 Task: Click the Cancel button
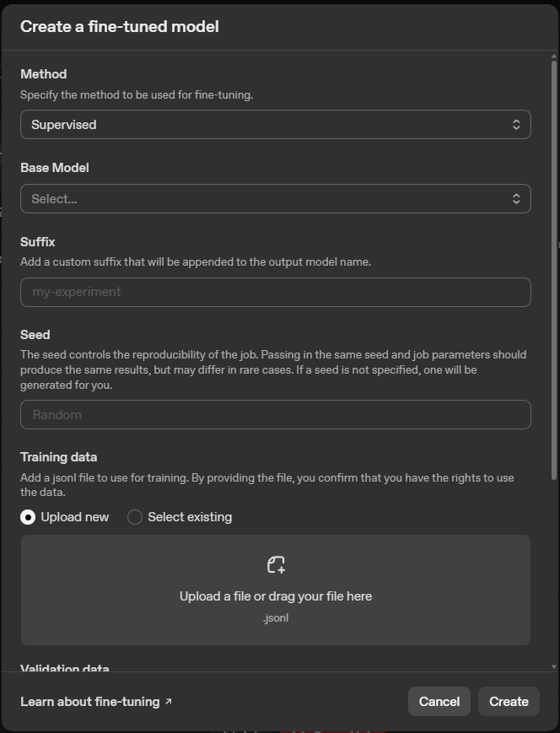pyautogui.click(x=439, y=701)
